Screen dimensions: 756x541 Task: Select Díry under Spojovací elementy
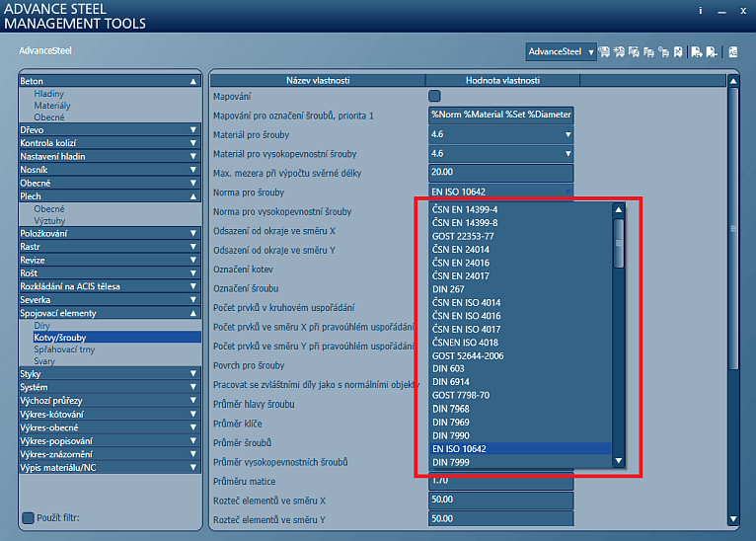coord(42,326)
